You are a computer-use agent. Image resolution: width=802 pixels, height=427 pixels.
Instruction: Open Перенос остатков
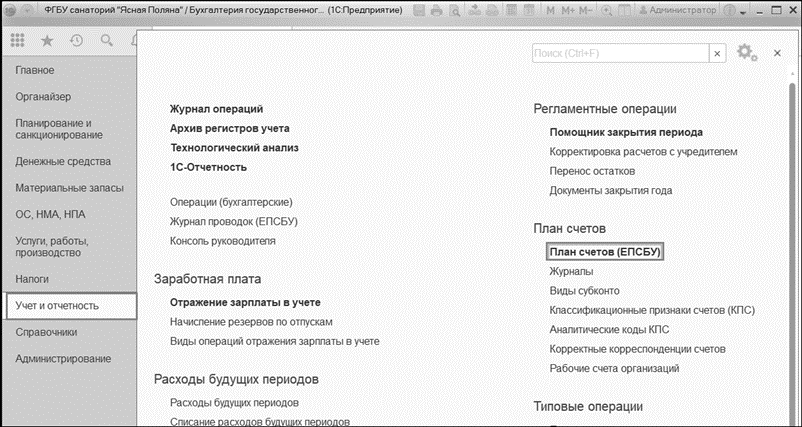[x=592, y=171]
